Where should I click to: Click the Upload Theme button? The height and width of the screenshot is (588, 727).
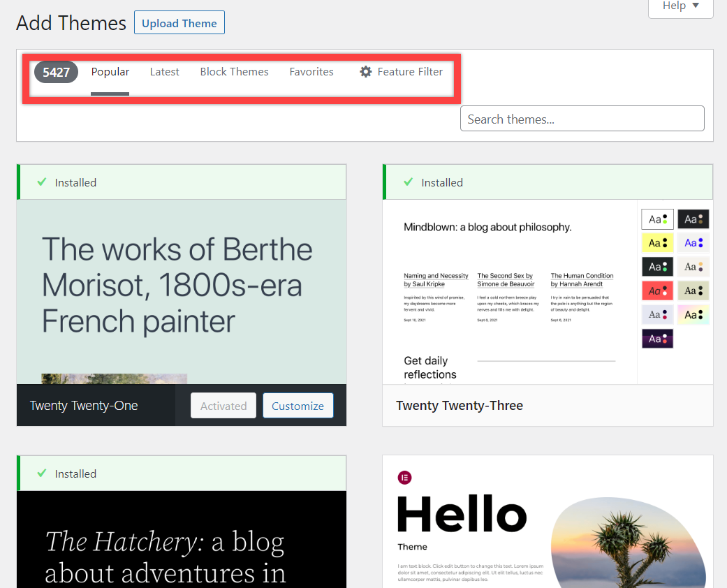pyautogui.click(x=179, y=23)
